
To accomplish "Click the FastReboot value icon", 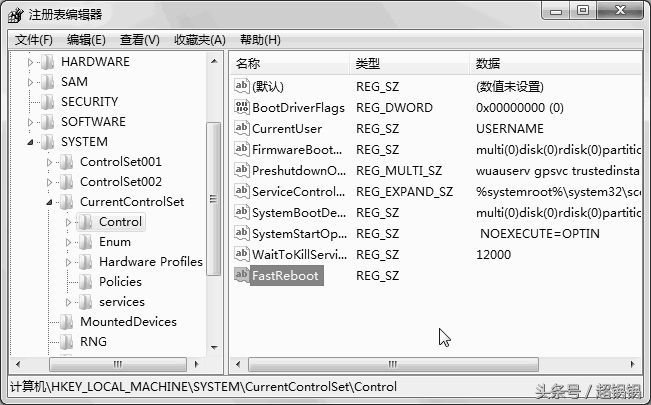I will pyautogui.click(x=242, y=275).
